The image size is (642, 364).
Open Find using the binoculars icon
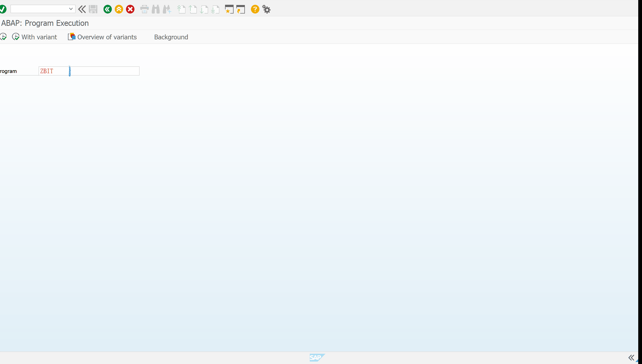click(156, 9)
